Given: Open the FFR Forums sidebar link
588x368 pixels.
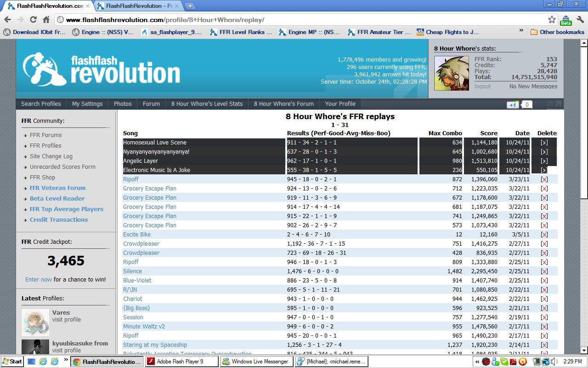Looking at the screenshot, I should coord(45,135).
